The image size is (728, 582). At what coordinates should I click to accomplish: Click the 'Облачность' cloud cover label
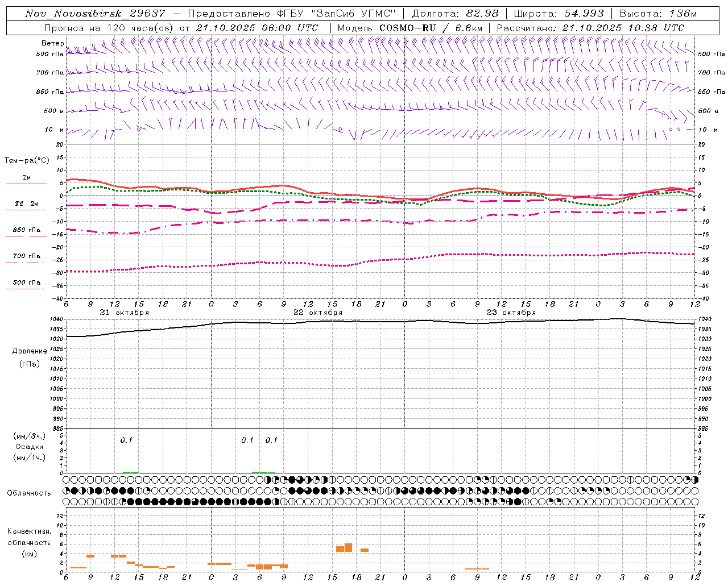click(29, 493)
